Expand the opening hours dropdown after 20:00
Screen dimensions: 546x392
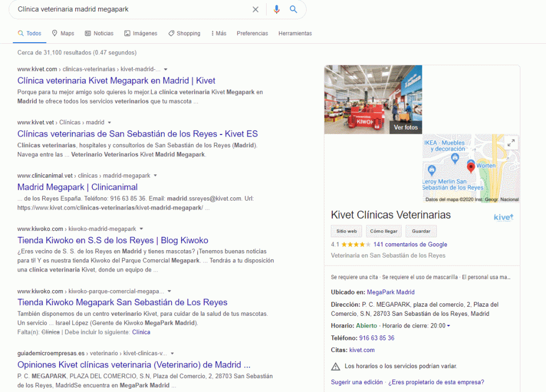448,326
